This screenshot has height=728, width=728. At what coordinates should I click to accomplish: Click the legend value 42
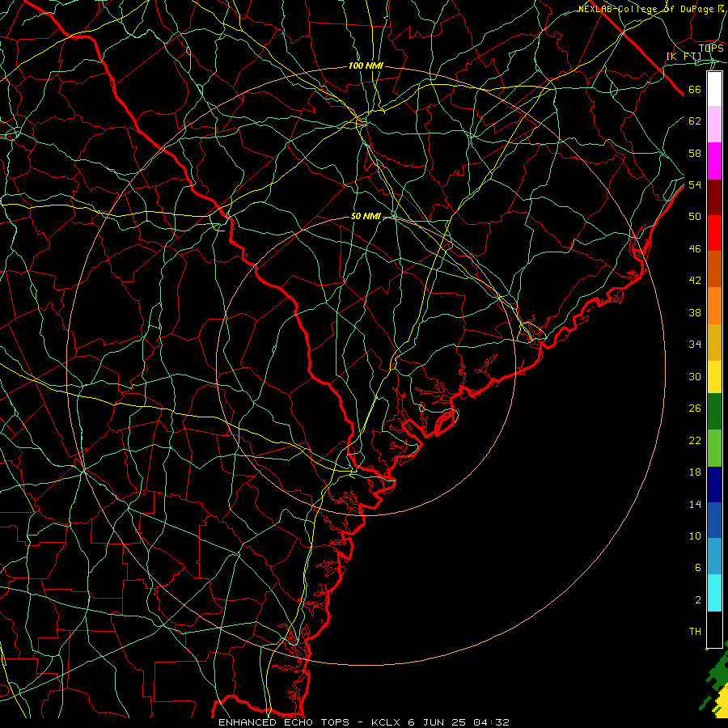[x=695, y=280]
